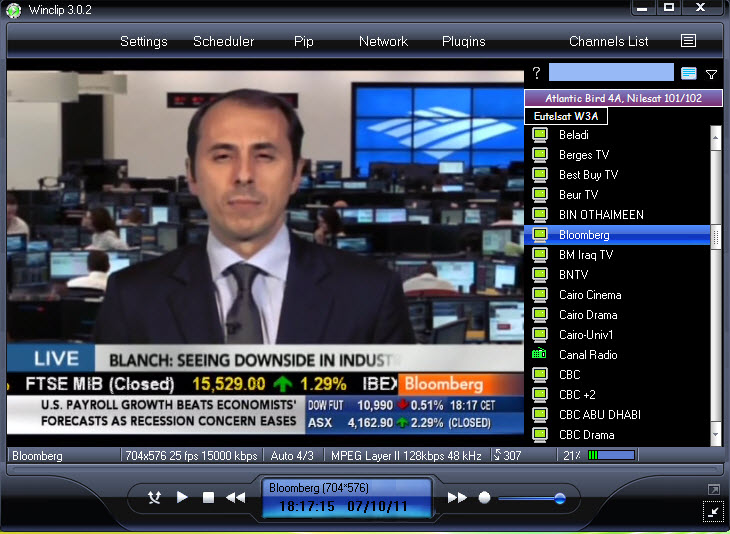Click the list view icon beside search
This screenshot has height=534, width=730.
(689, 73)
